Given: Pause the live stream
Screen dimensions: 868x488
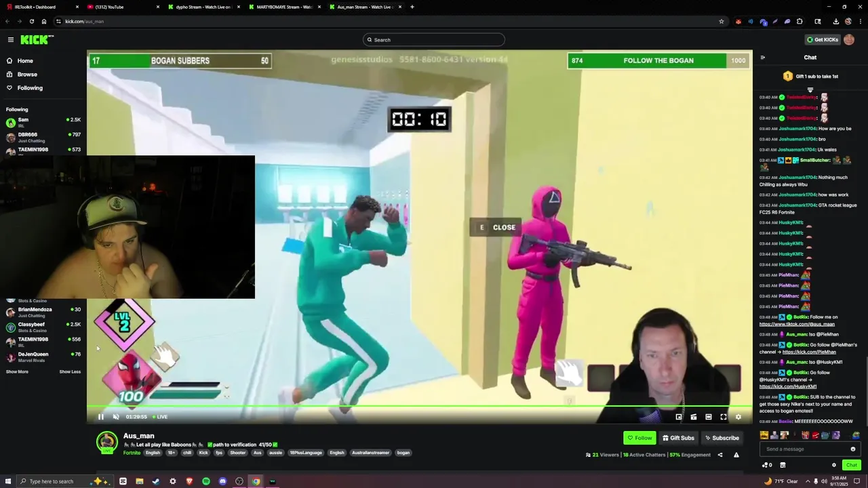Looking at the screenshot, I should point(100,417).
